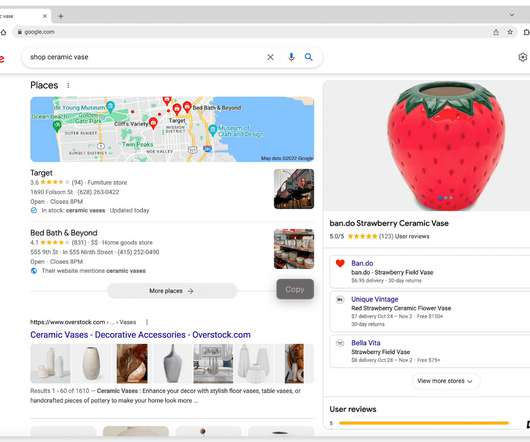Click the image carousel dots on vase photo

(445, 198)
